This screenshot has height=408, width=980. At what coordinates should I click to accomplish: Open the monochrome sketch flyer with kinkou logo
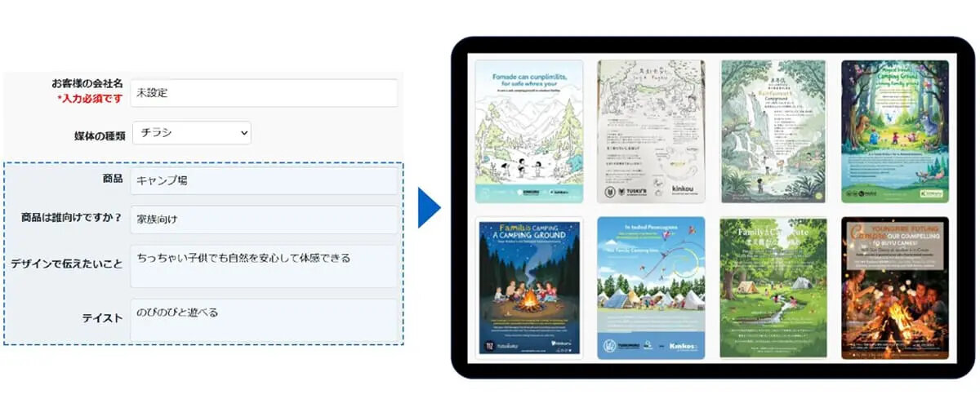(651, 131)
